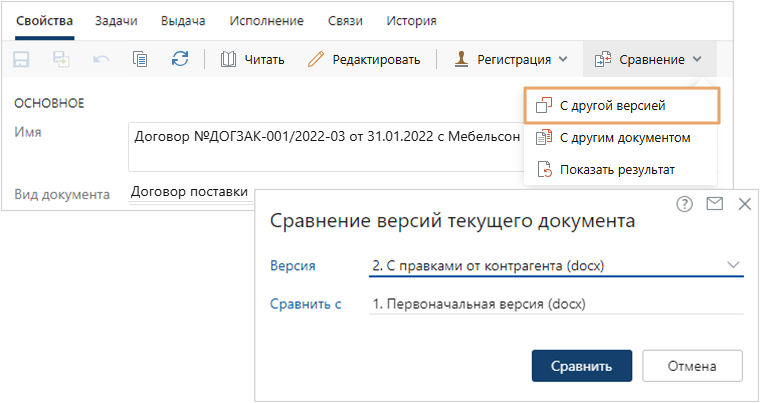Click the save icon in toolbar
The image size is (763, 403).
pos(22,59)
